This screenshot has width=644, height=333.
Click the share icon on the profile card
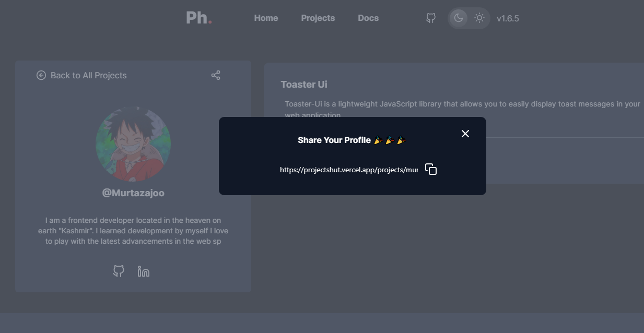[216, 75]
